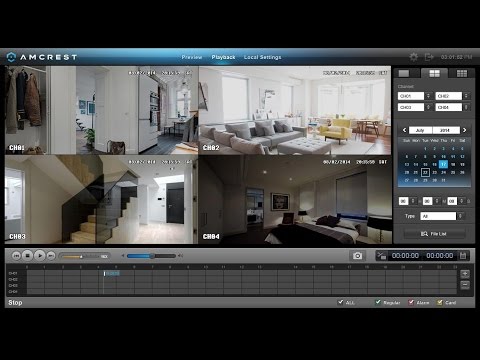Click the clip scissors icon
Image resolution: width=480 pixels, height=360 pixels.
coord(382,256)
